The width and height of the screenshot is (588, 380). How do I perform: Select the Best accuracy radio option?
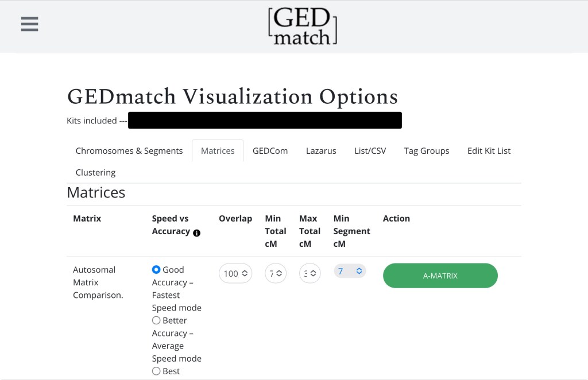click(x=156, y=371)
